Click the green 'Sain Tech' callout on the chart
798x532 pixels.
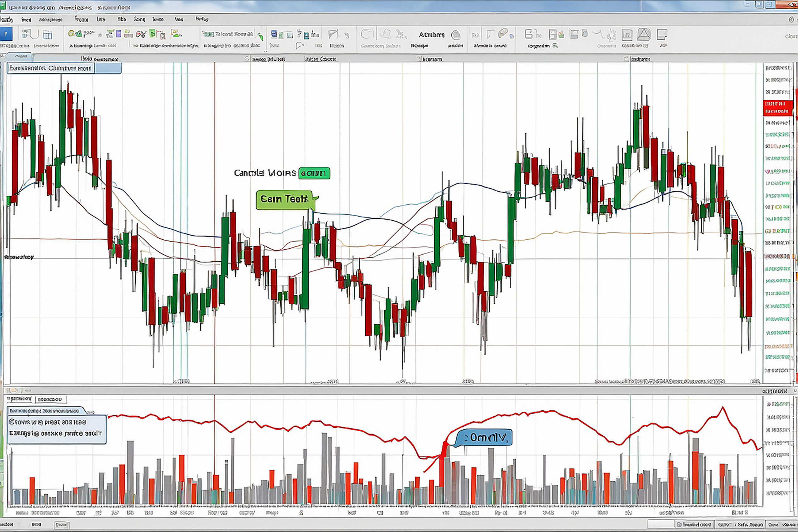click(x=285, y=200)
